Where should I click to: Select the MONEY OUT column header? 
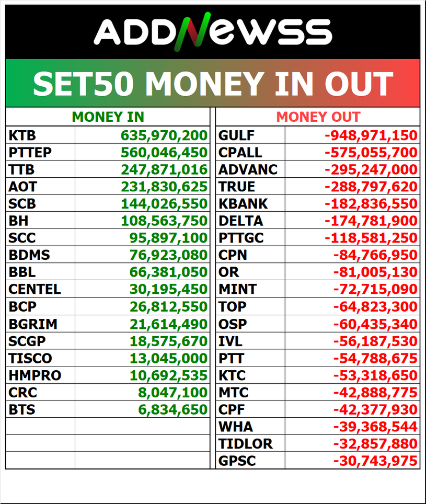point(318,117)
